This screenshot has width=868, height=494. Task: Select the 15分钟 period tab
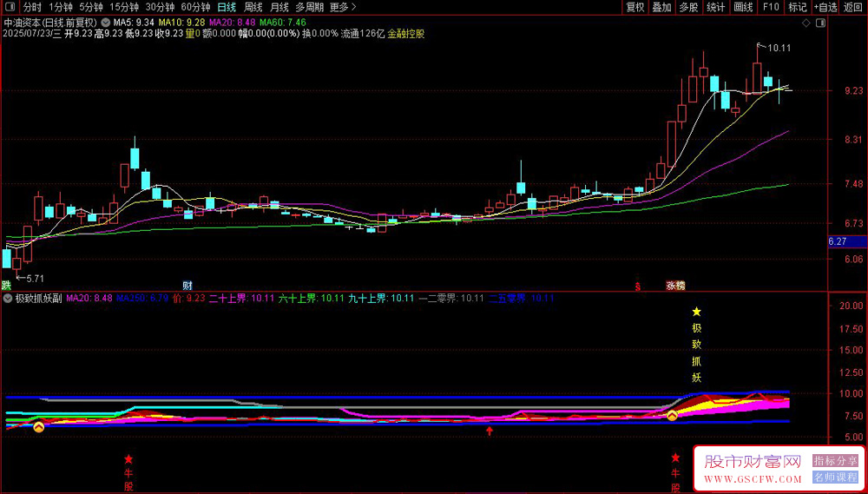(123, 8)
